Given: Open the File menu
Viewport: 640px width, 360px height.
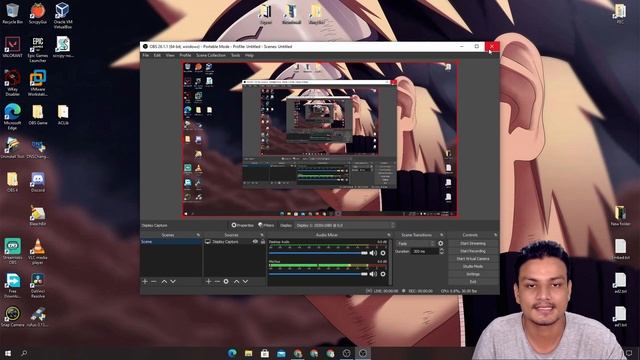Looking at the screenshot, I should pos(145,55).
